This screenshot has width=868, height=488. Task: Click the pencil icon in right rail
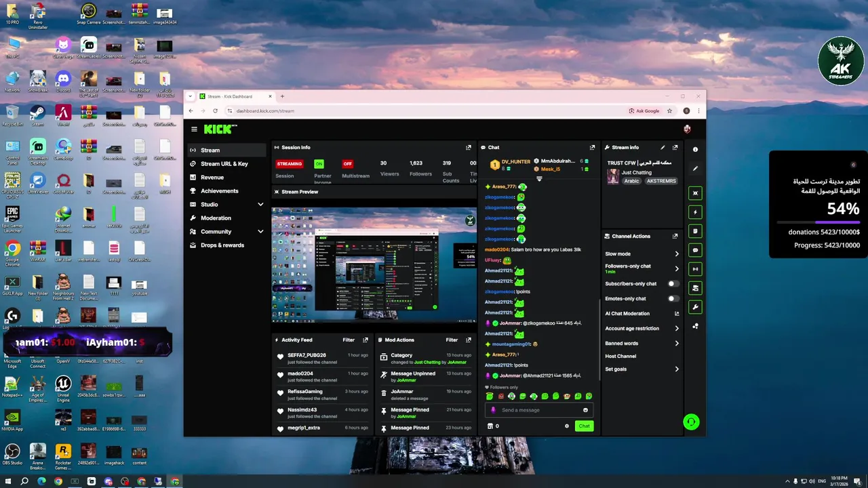coord(695,168)
